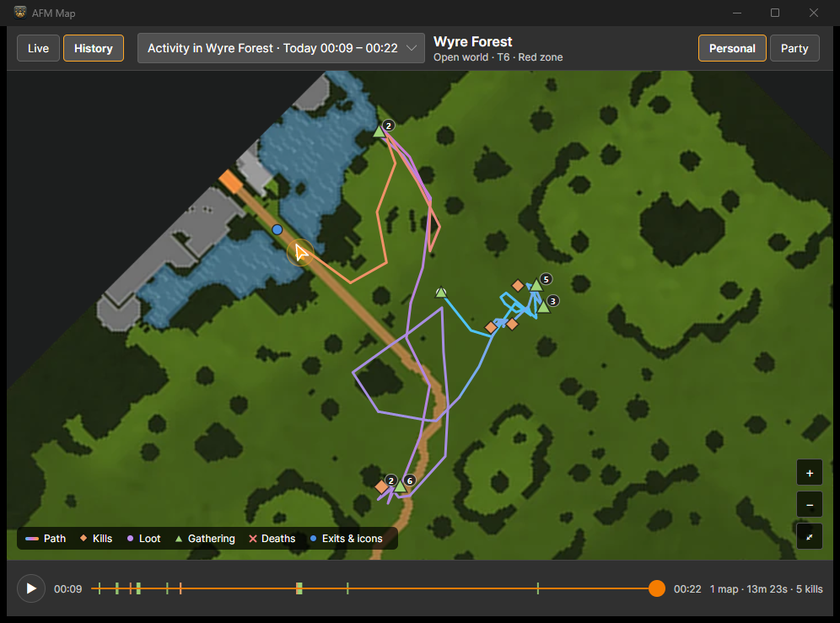
Task: Click 'Open world · T6 · Red zone' subtitle
Action: (498, 57)
